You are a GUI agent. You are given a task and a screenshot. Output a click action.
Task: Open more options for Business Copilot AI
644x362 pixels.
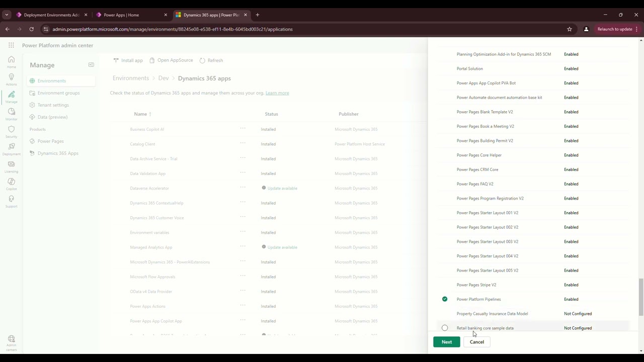tap(243, 129)
